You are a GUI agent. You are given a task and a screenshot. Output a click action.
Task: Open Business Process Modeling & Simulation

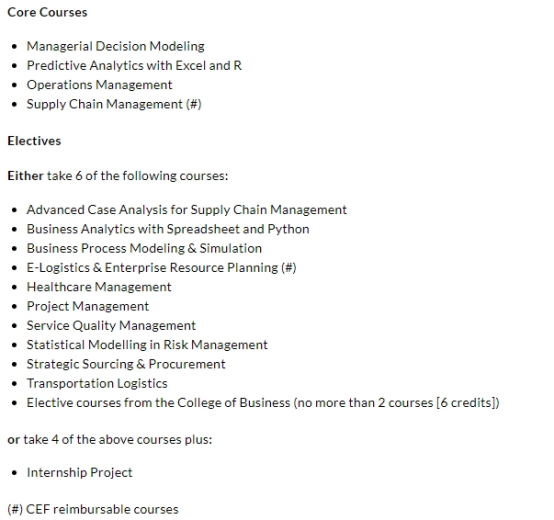click(x=144, y=248)
